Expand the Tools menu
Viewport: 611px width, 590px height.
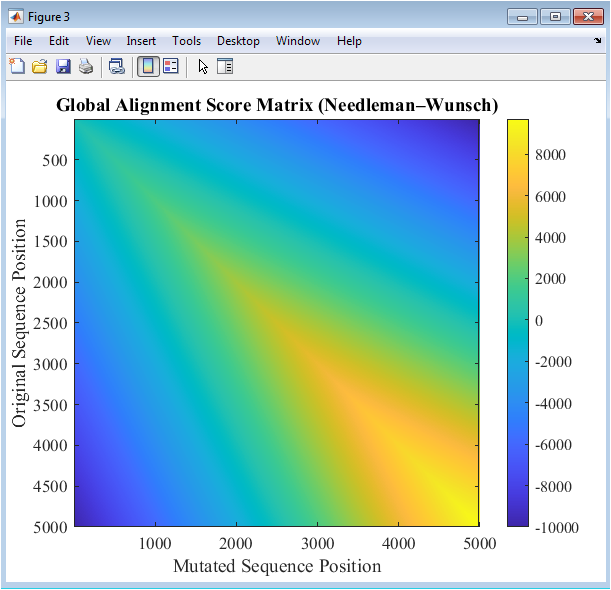coord(186,41)
